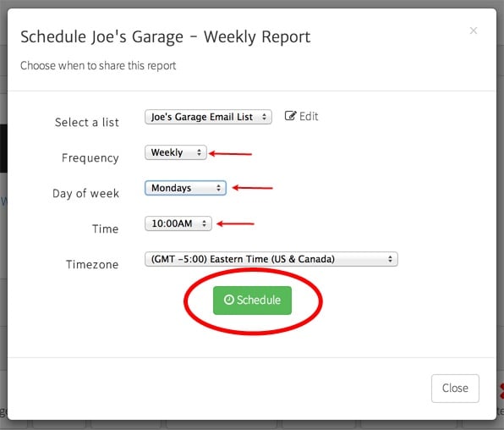Screen dimensions: 504x430
Task: Click the "Schedule Joe's Garage – Weekly Report" title
Action: [166, 36]
